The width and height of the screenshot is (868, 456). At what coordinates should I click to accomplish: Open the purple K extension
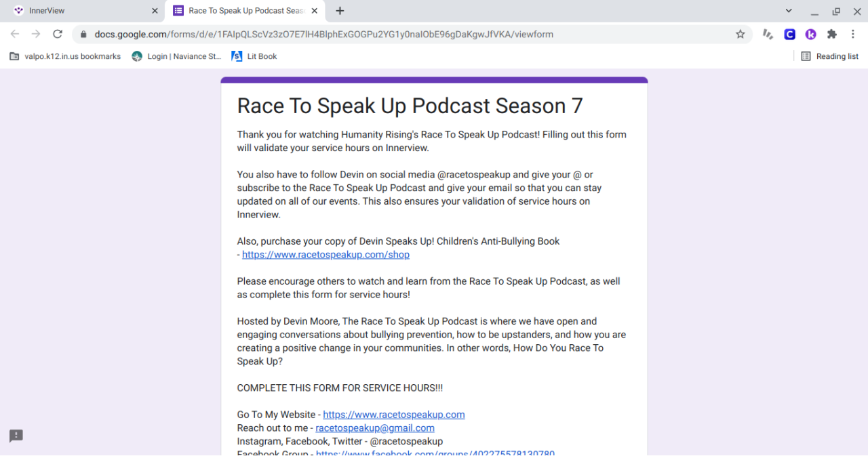click(x=810, y=34)
